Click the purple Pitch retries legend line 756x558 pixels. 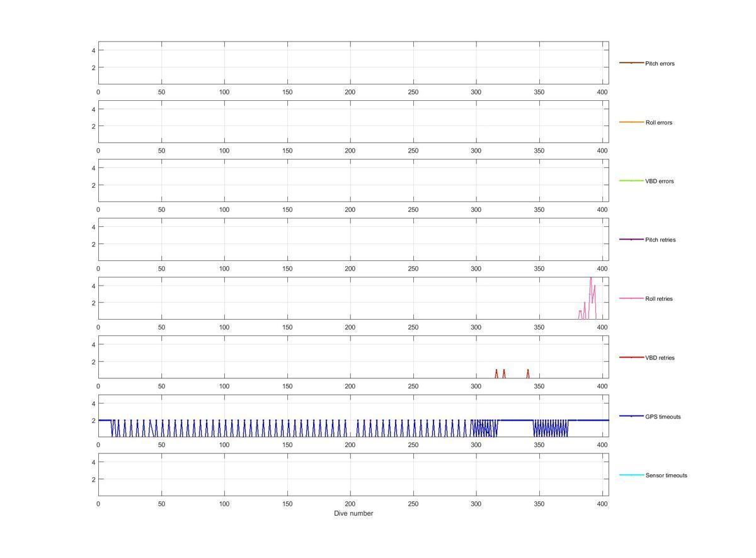(x=631, y=239)
